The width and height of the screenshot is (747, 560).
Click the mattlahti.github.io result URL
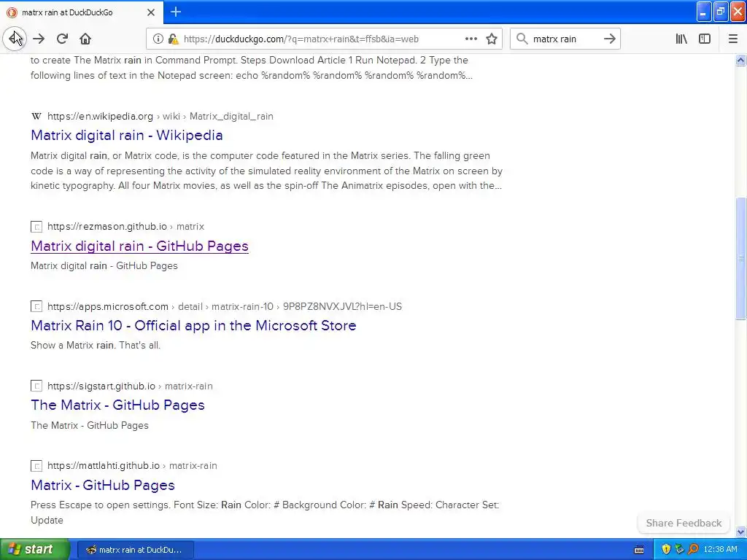[x=133, y=466]
